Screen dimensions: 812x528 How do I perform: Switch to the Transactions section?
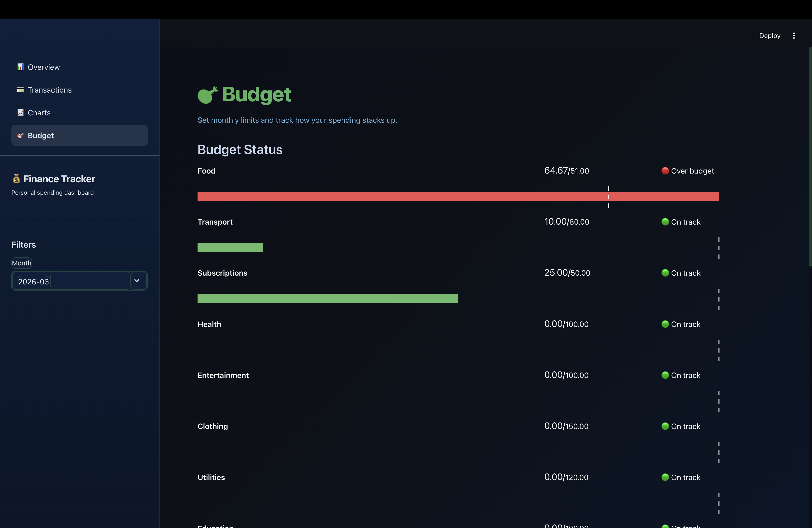[x=50, y=90]
